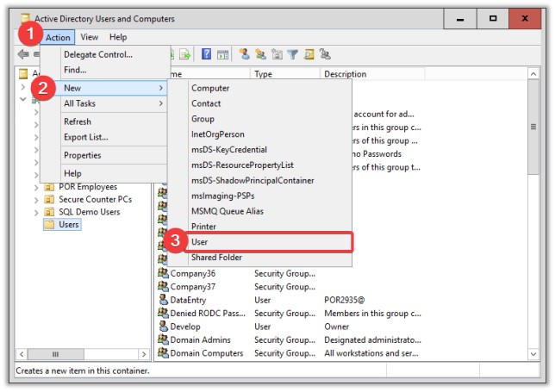
Task: Toggle the Show/Hide Action Pane toolbar icon
Action: click(222, 54)
